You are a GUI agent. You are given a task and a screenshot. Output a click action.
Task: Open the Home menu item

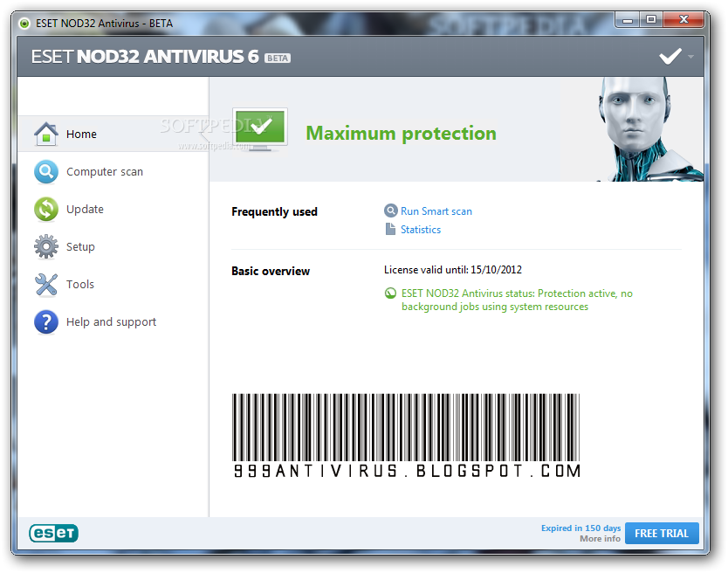point(113,134)
